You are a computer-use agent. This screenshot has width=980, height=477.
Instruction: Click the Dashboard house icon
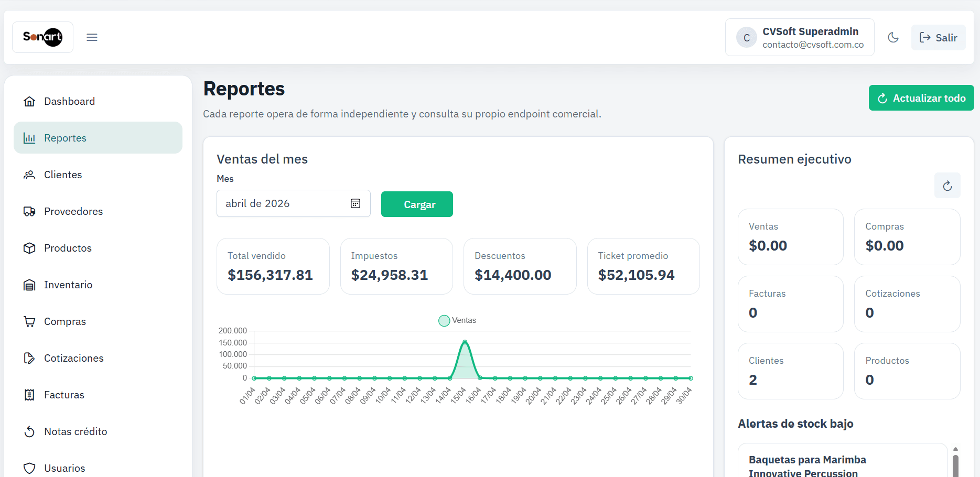click(29, 101)
